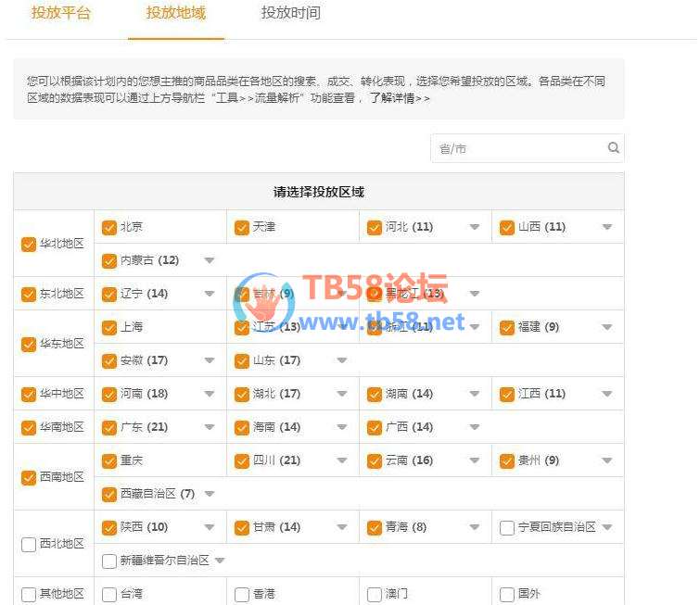Toggle the 华北地区 region checkbox
This screenshot has height=605, width=700.
[29, 245]
